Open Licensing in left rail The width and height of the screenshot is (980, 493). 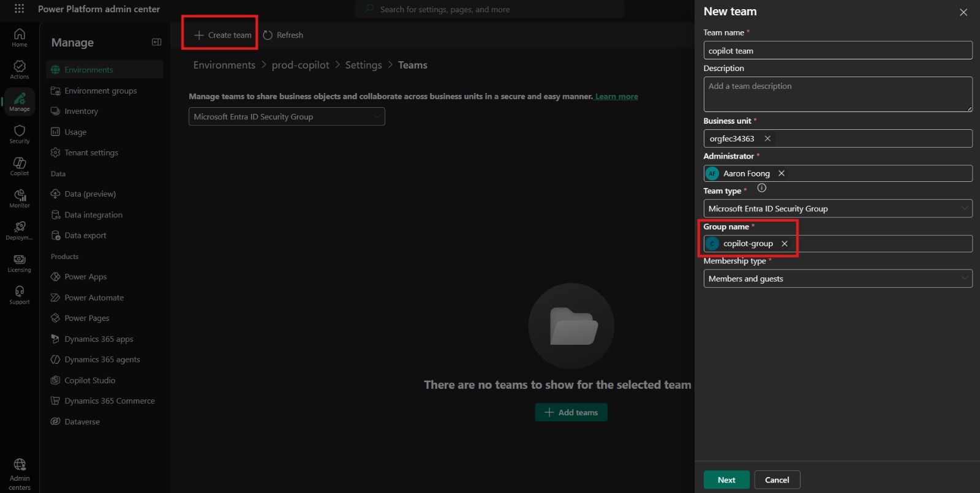click(x=20, y=263)
